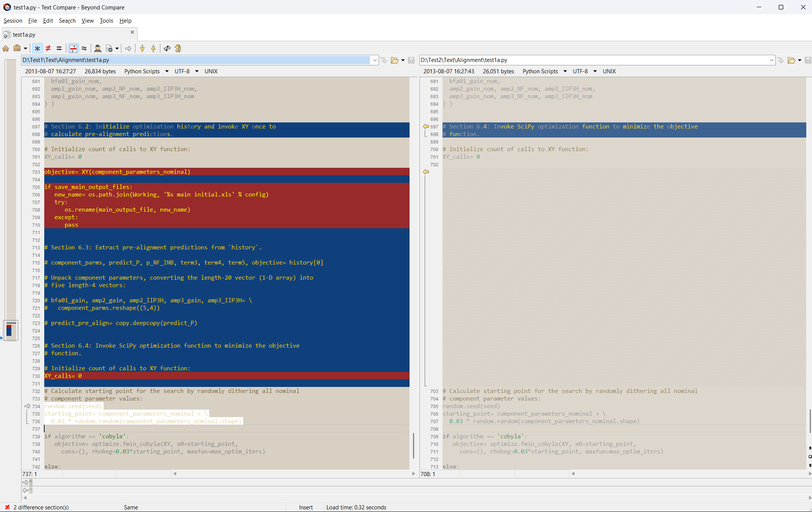Screen dimensions: 812x512
Task: Close the test1a.py session tab
Action: [132, 32]
